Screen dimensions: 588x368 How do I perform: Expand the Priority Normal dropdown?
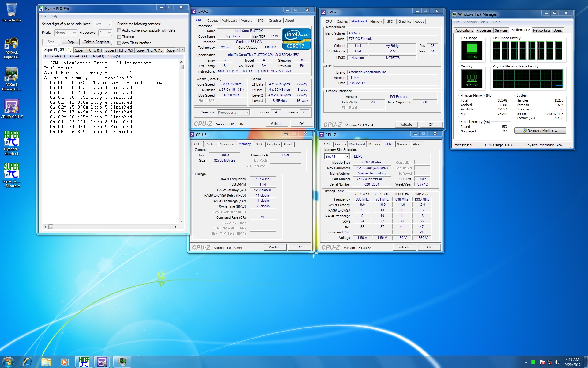65,33
